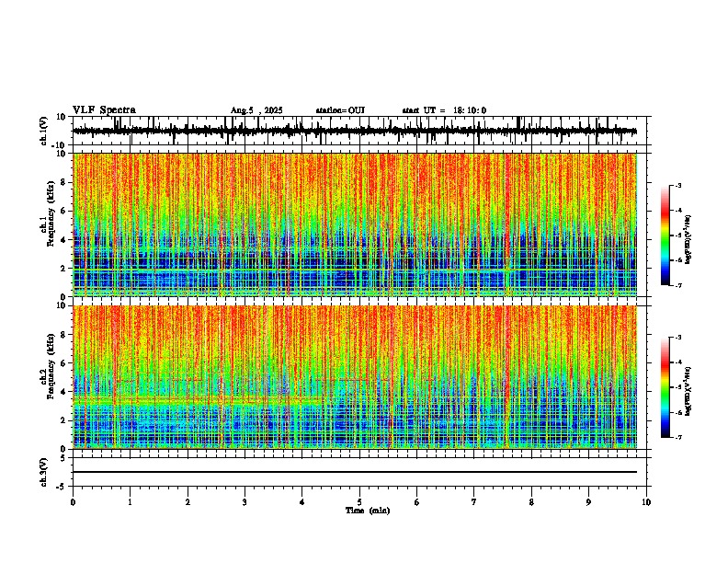The image size is (728, 563).
Task: Click the "7" tick on the Time axis
Action: point(474,502)
